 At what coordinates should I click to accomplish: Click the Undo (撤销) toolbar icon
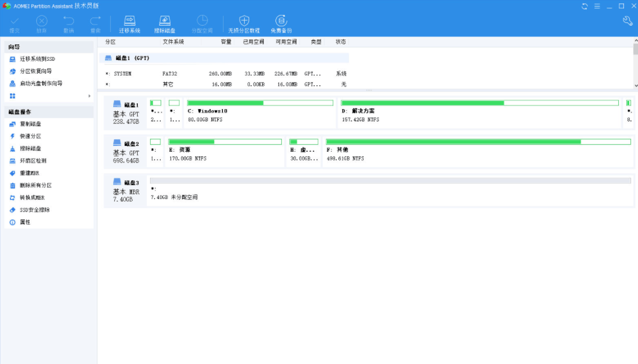(x=68, y=22)
